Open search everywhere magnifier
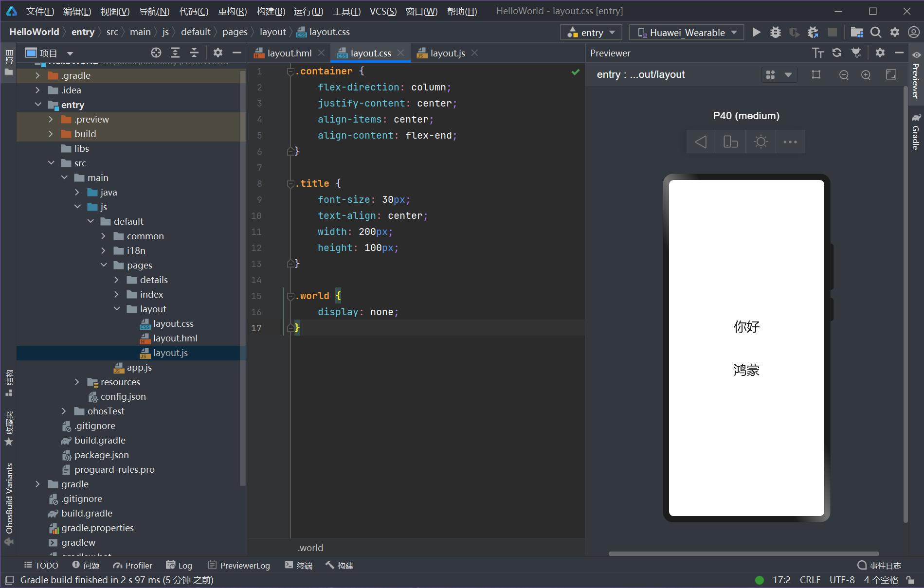 (x=876, y=32)
